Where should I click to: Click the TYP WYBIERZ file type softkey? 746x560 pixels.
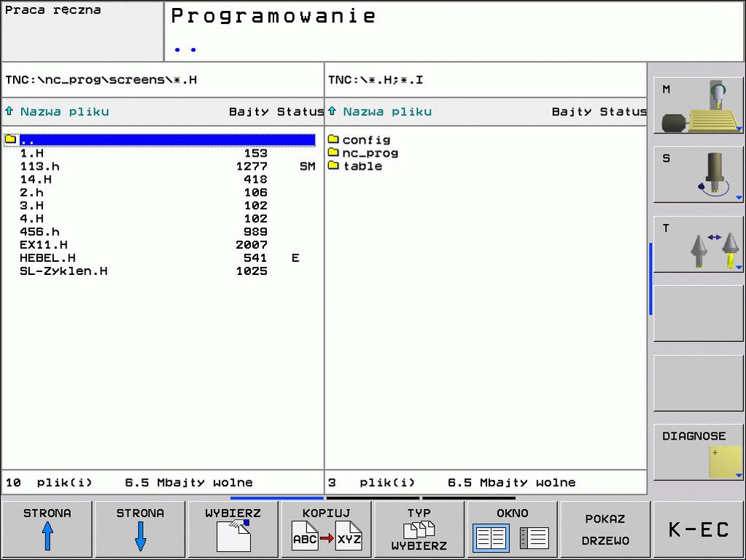[x=419, y=529]
